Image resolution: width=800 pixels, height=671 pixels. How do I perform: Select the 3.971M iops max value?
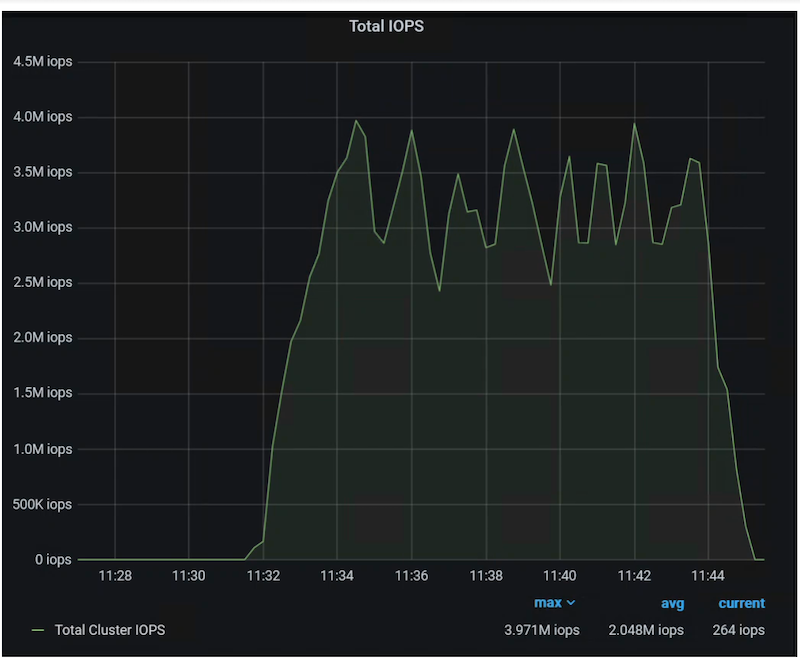[x=542, y=630]
